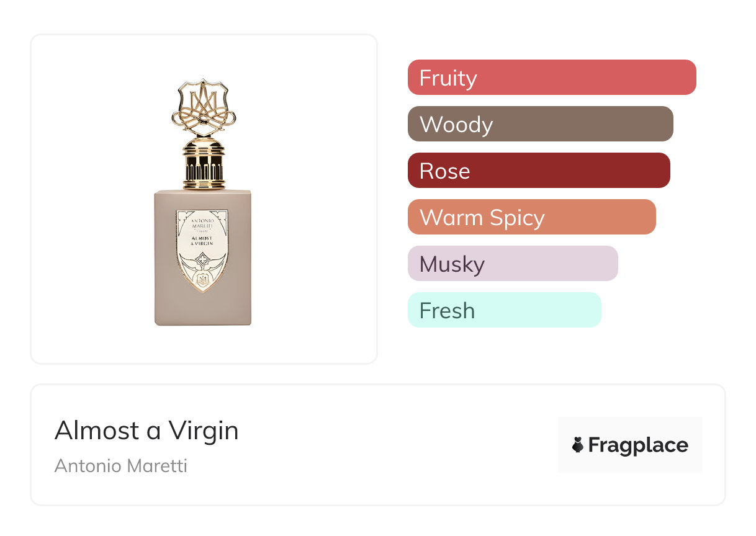Select the Woody accord bar
The image size is (756, 536).
[540, 124]
